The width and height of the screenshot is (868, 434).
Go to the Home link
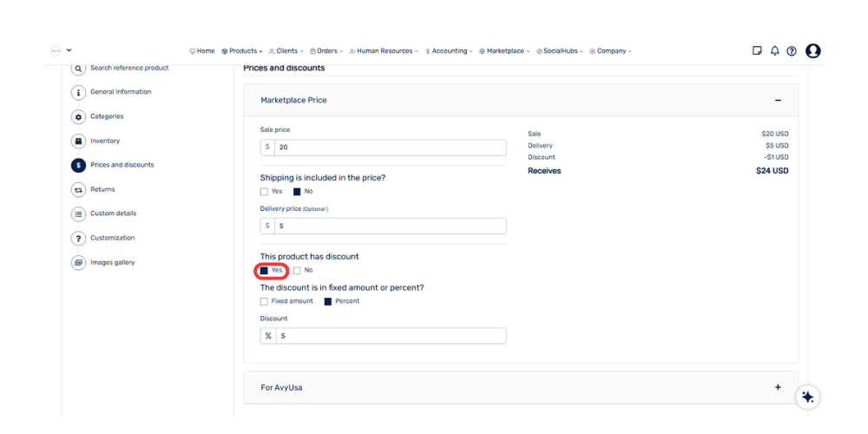(202, 51)
